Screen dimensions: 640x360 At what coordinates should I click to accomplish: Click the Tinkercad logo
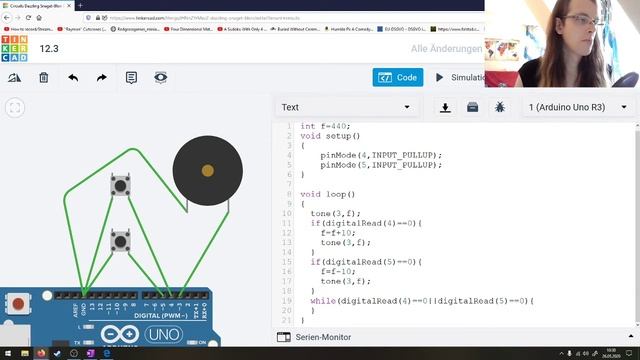click(14, 49)
